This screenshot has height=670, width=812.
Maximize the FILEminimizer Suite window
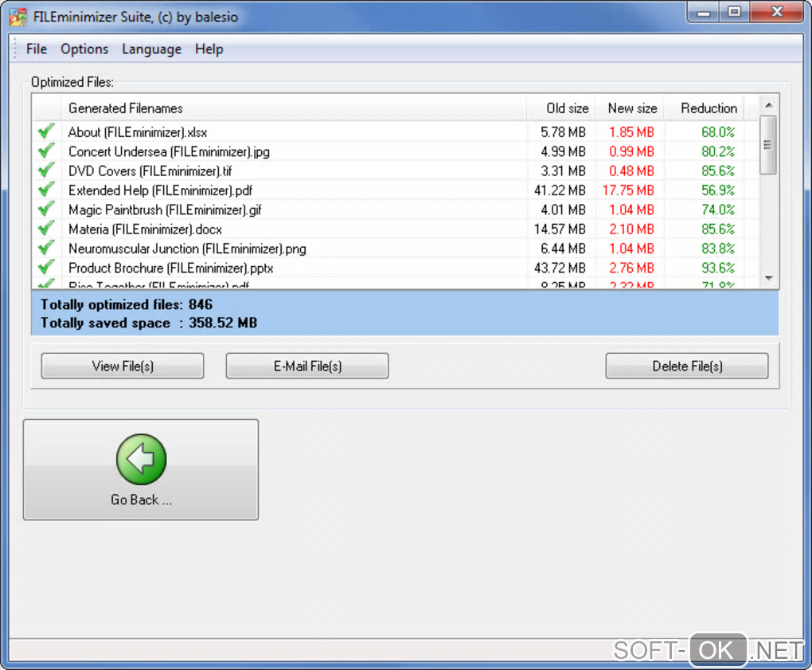tap(734, 12)
